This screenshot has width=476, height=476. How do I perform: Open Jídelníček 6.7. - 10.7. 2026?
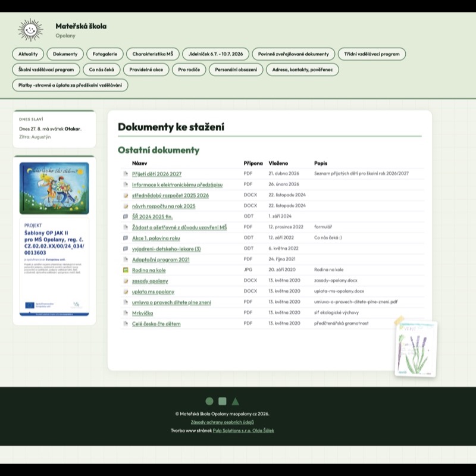point(215,54)
